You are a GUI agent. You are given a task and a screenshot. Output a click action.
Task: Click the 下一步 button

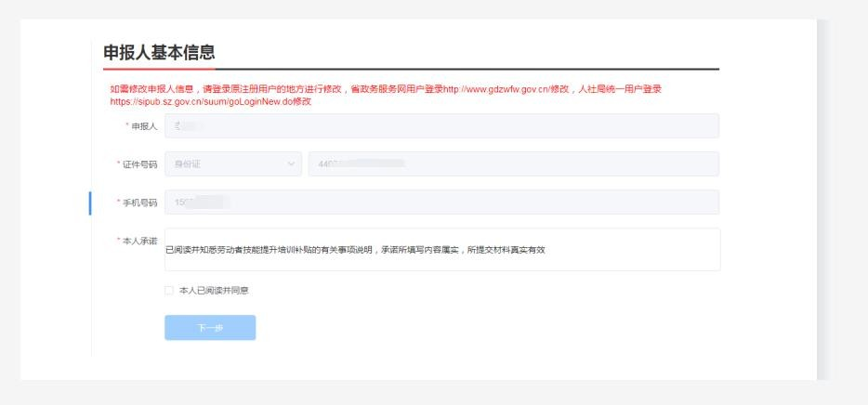(x=210, y=328)
